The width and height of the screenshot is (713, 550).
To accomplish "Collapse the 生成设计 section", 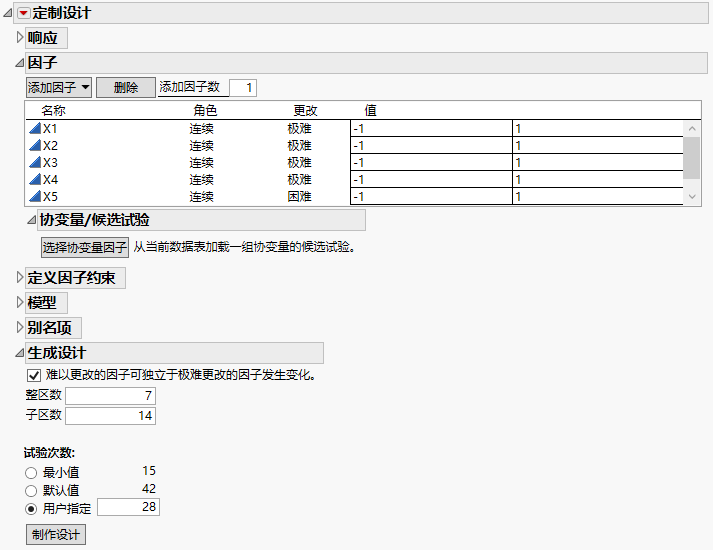I will coord(20,353).
